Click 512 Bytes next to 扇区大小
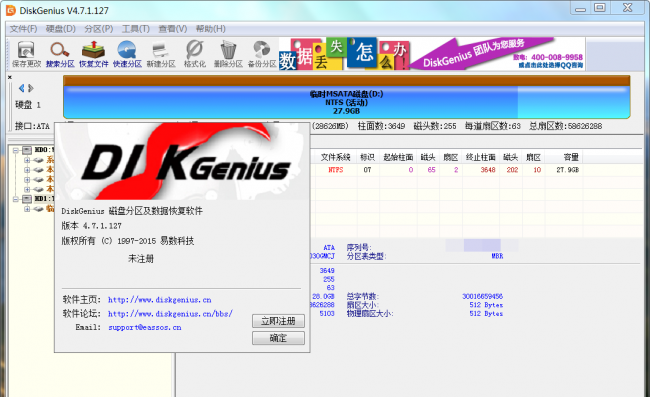The width and height of the screenshot is (650, 397). coord(486,305)
